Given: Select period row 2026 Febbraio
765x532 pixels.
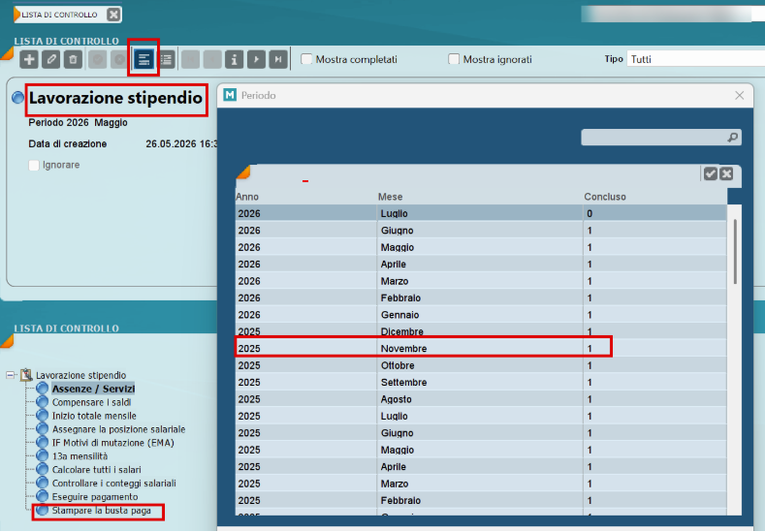Looking at the screenshot, I should [x=481, y=297].
